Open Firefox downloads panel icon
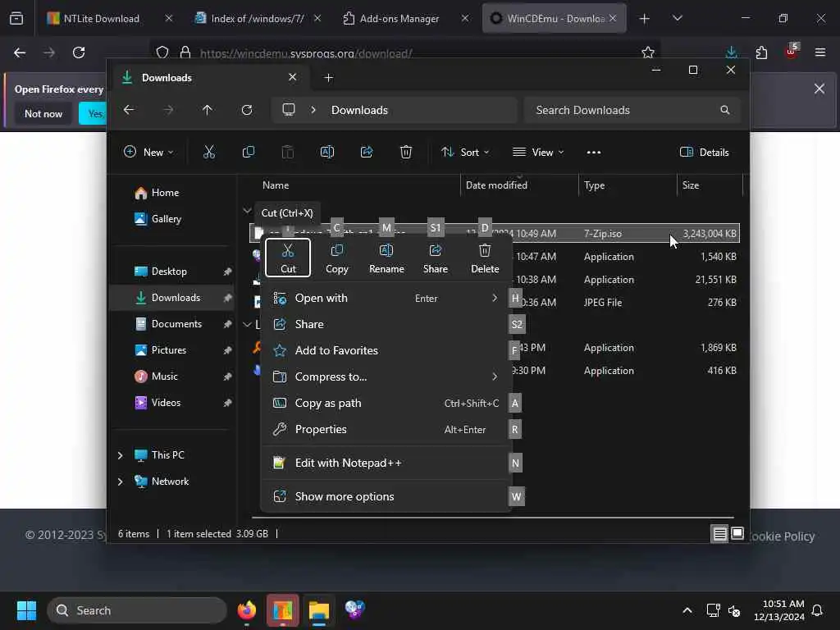The width and height of the screenshot is (840, 630). click(x=731, y=52)
